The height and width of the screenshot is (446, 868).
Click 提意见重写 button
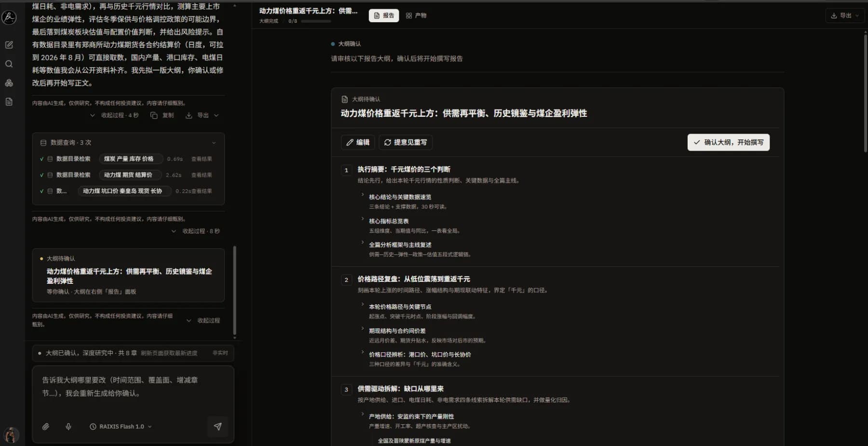click(x=406, y=142)
